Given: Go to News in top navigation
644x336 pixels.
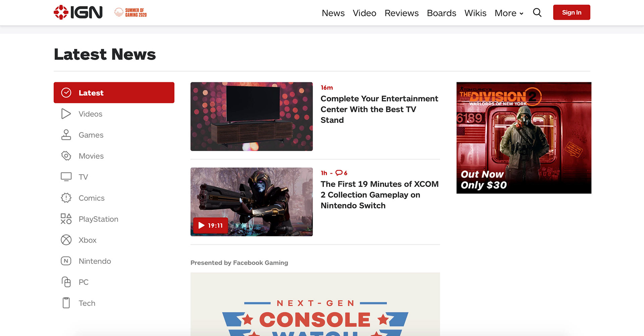Looking at the screenshot, I should pos(333,13).
